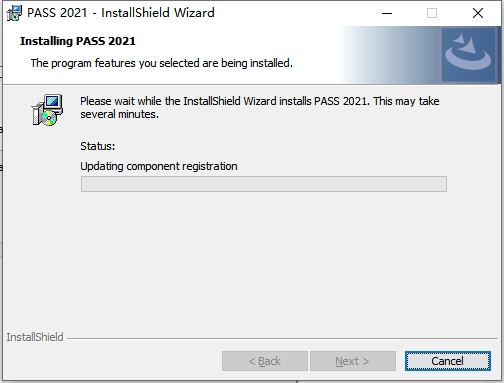Click the Please wait message text
This screenshot has width=504, height=383.
[260, 108]
